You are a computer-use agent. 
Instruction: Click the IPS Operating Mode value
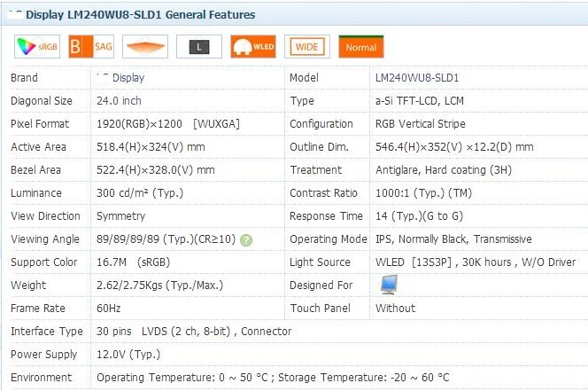click(x=453, y=239)
